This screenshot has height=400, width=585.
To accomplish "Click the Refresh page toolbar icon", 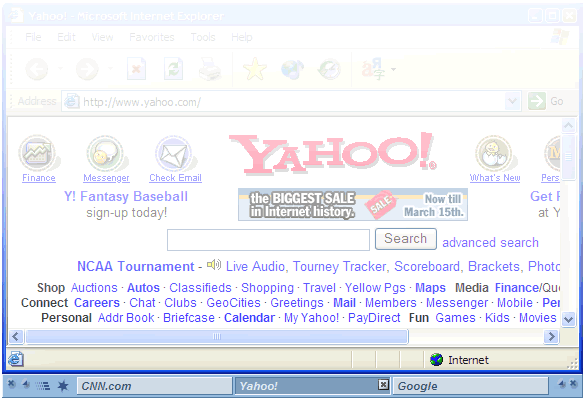I will (173, 69).
